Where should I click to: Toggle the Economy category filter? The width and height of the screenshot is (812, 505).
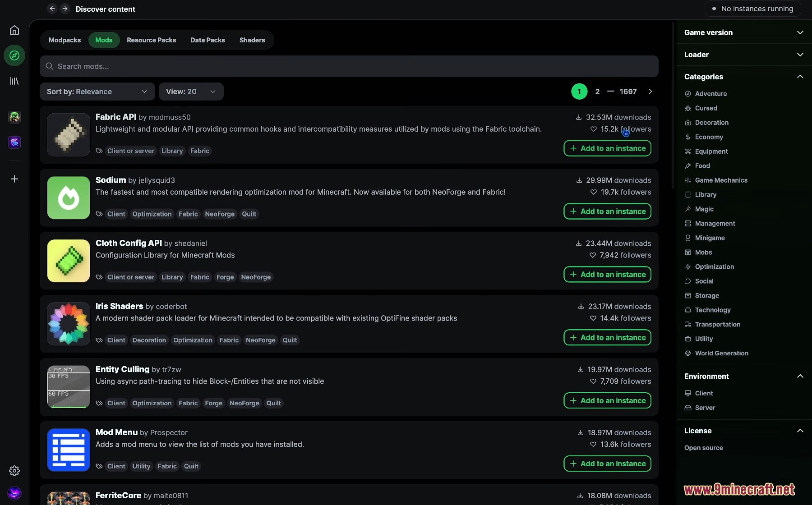click(x=704, y=137)
